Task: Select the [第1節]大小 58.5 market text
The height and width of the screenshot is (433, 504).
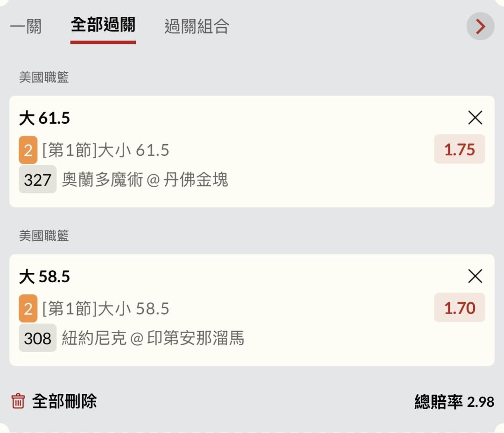Action: 106,309
